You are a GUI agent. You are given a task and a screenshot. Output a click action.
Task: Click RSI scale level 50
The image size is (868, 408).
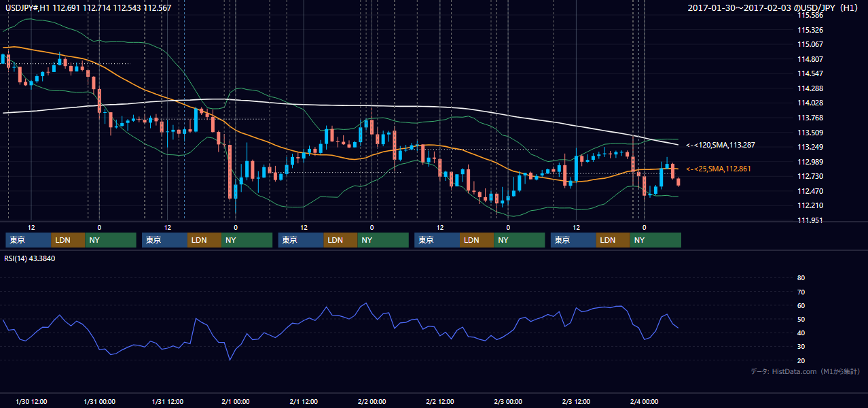pyautogui.click(x=801, y=319)
